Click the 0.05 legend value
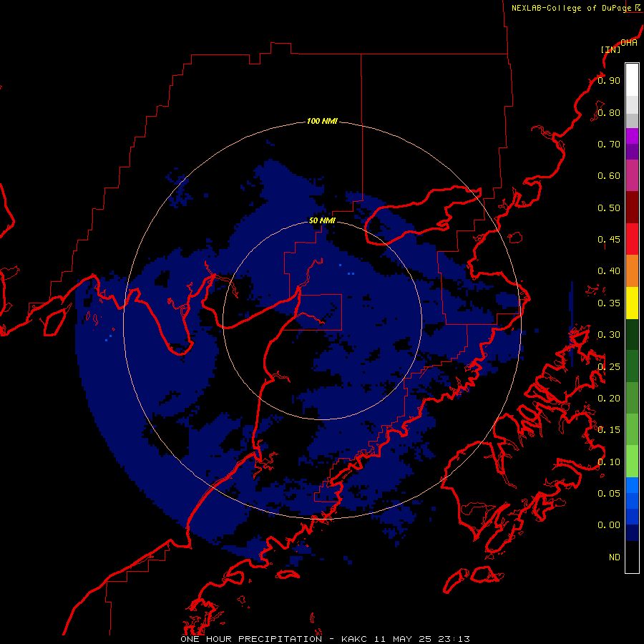The image size is (644, 644). pyautogui.click(x=609, y=494)
